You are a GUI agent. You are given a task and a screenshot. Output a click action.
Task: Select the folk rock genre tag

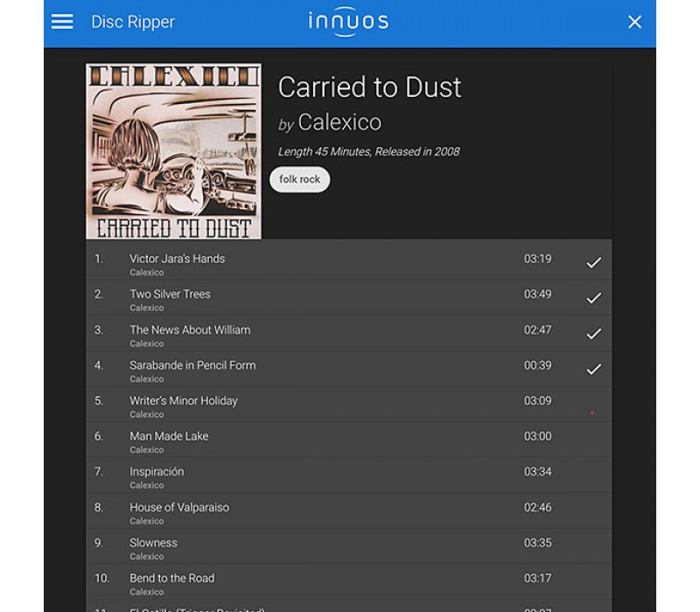point(299,179)
